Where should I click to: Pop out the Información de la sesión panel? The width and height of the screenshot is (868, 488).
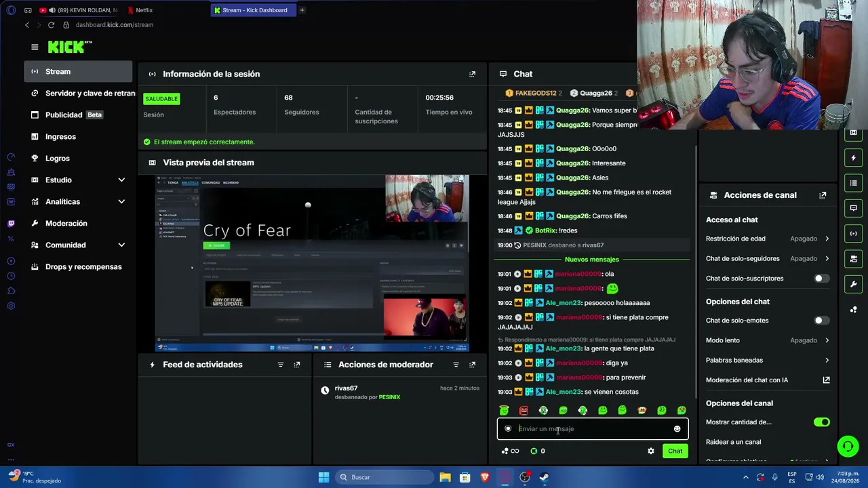pyautogui.click(x=472, y=74)
